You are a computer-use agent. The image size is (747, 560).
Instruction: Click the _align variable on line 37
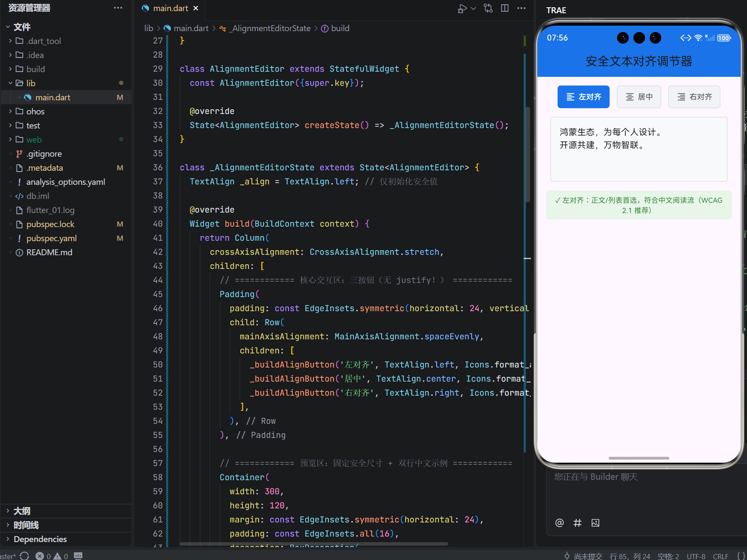pos(255,181)
